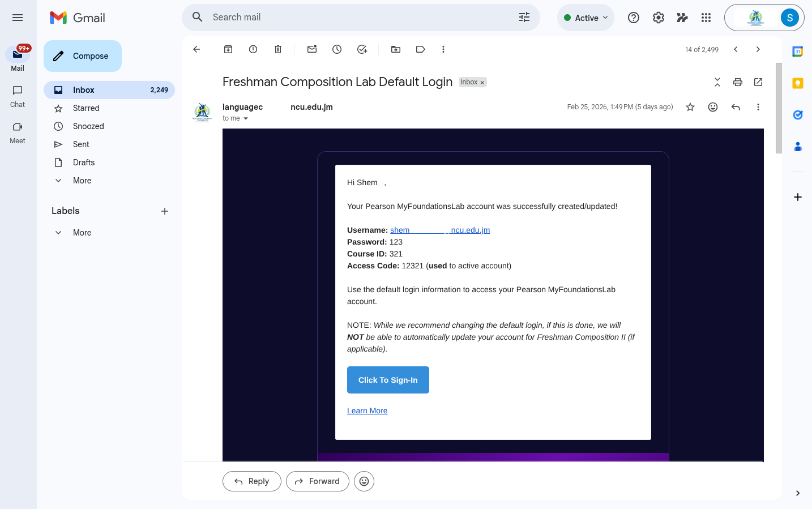Viewport: 812px width, 509px height.
Task: Collapse the message with the shrink icon
Action: tap(717, 82)
